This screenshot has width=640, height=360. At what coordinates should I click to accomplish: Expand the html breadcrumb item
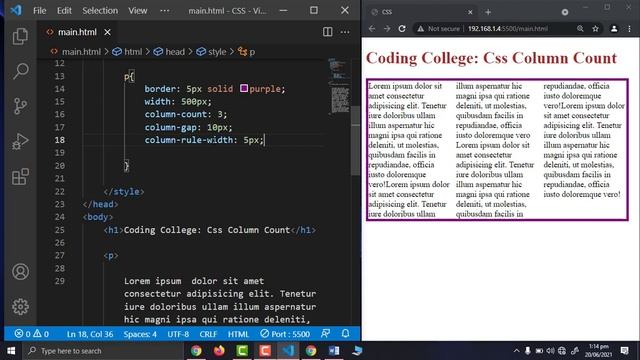pyautogui.click(x=127, y=52)
